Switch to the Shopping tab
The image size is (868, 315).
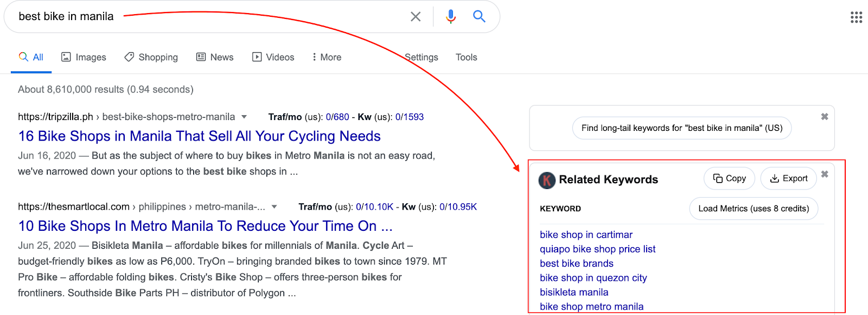(151, 57)
